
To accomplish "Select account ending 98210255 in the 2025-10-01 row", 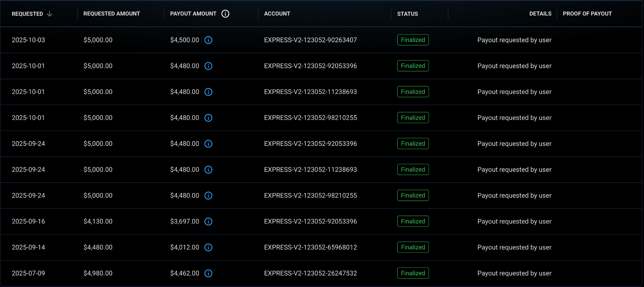I will pyautogui.click(x=311, y=118).
